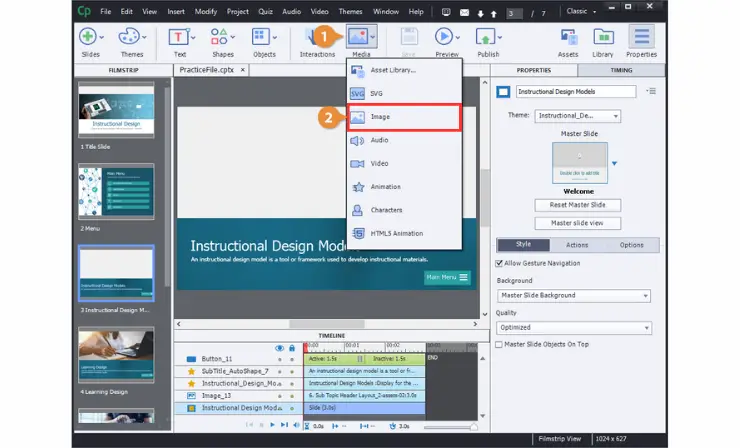Screen dimensions: 740x448
Task: Toggle lock all objects in timeline header
Action: 292,348
